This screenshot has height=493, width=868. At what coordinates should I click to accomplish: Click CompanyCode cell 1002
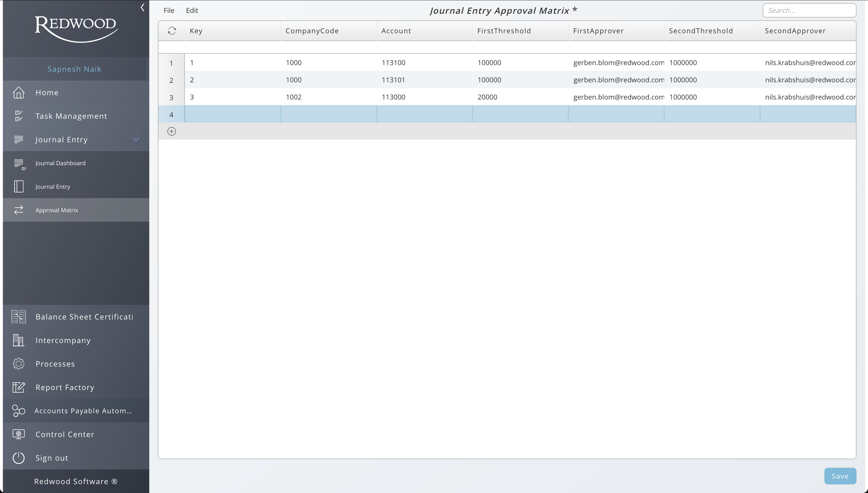click(329, 97)
